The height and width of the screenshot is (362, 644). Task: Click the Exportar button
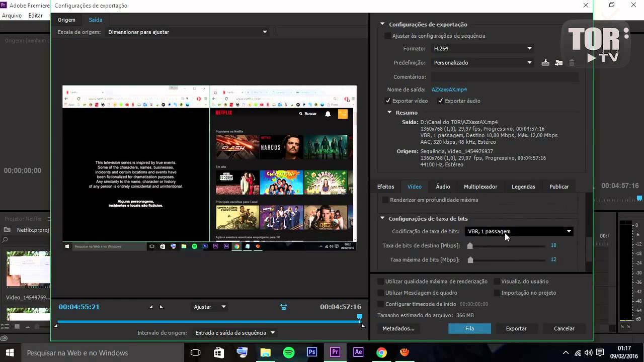(516, 328)
